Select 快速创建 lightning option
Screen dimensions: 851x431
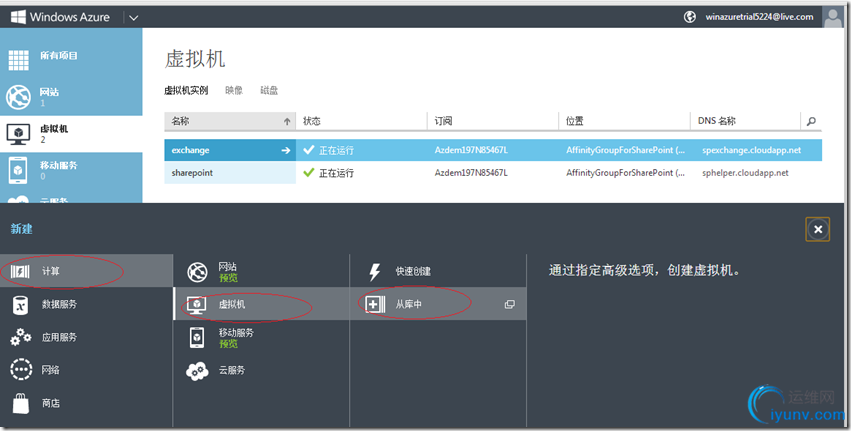point(438,271)
